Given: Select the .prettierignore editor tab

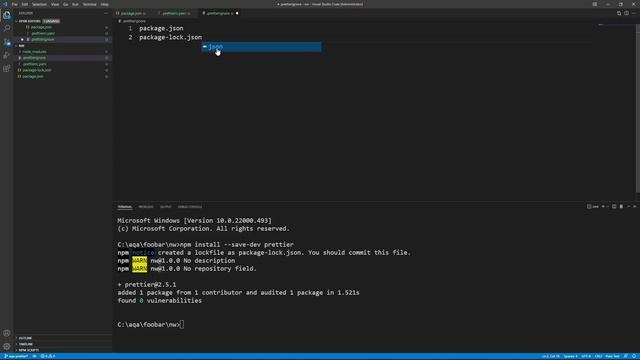Looking at the screenshot, I should point(220,13).
